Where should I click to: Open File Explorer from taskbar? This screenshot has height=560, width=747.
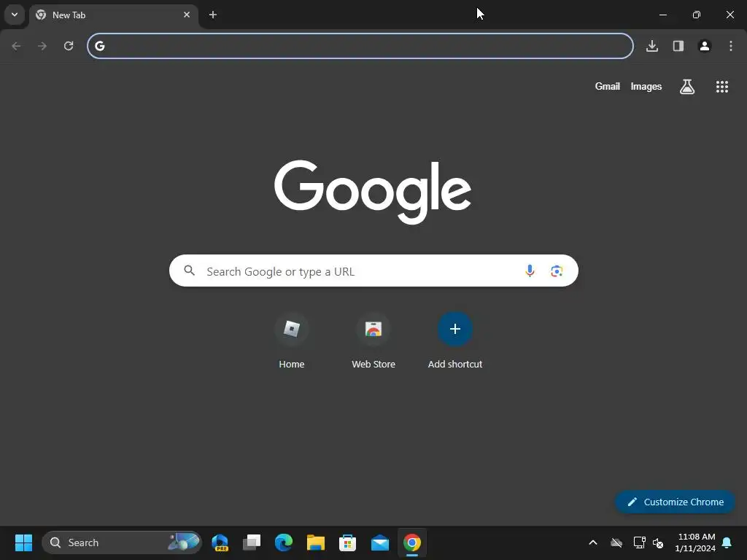[315, 542]
